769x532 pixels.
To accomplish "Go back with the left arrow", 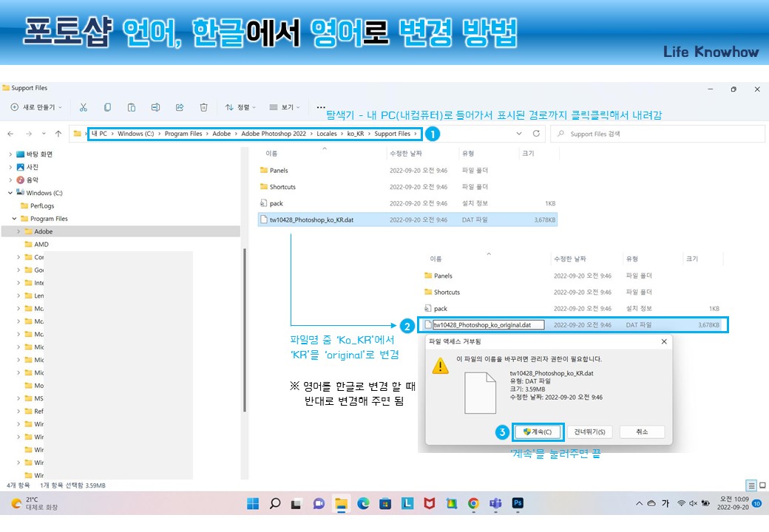I will (x=11, y=134).
